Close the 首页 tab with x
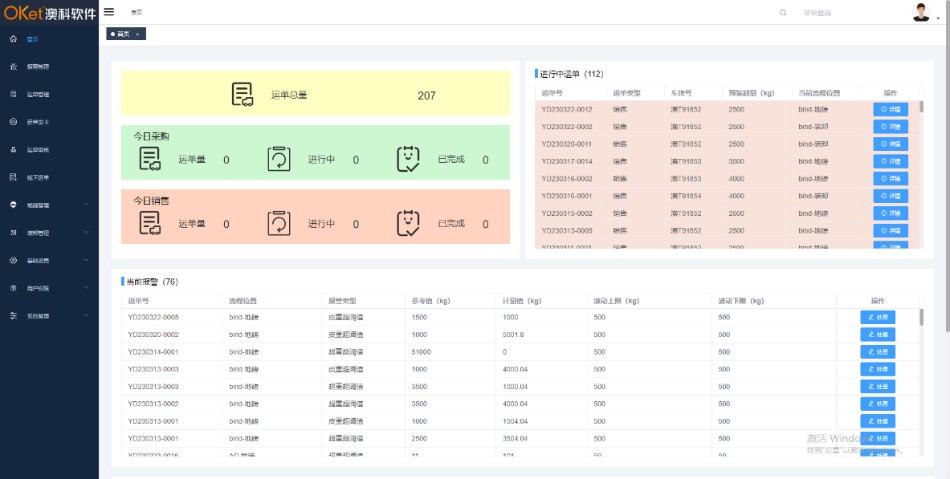 click(139, 34)
